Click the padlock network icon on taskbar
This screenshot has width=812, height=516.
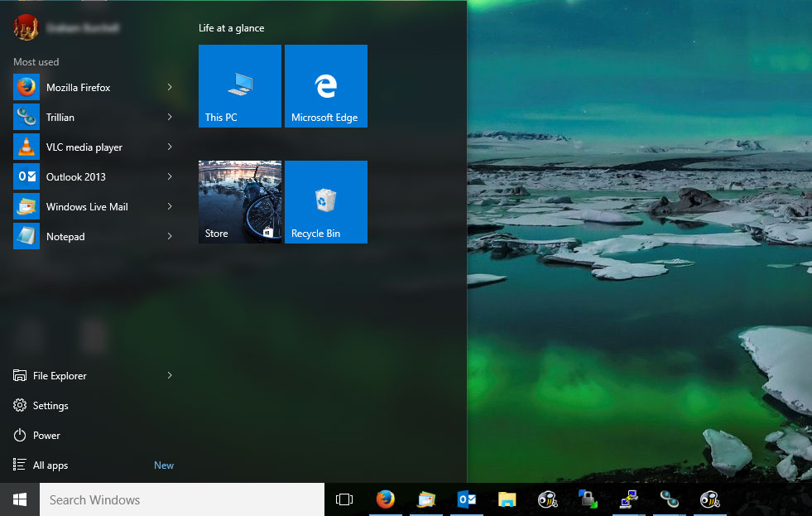tap(589, 499)
